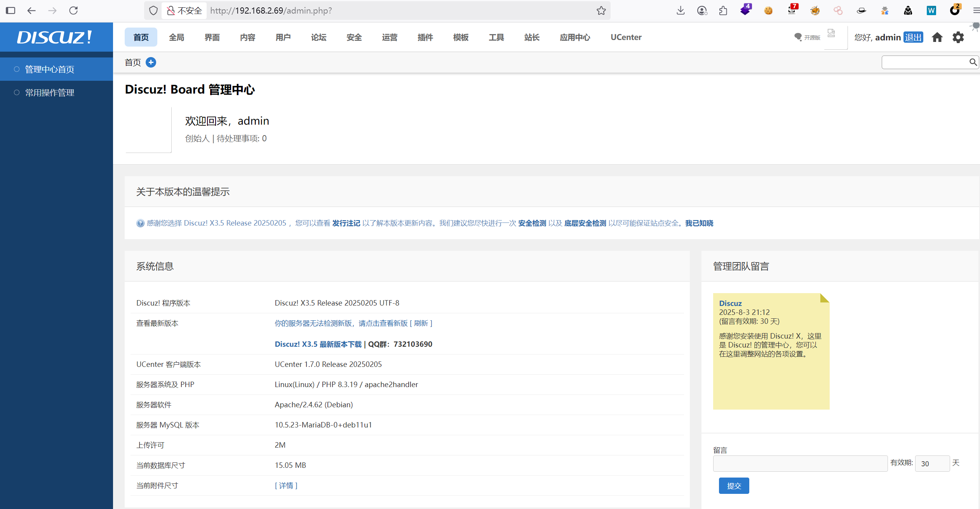
Task: Open the settings gear icon
Action: click(x=958, y=37)
